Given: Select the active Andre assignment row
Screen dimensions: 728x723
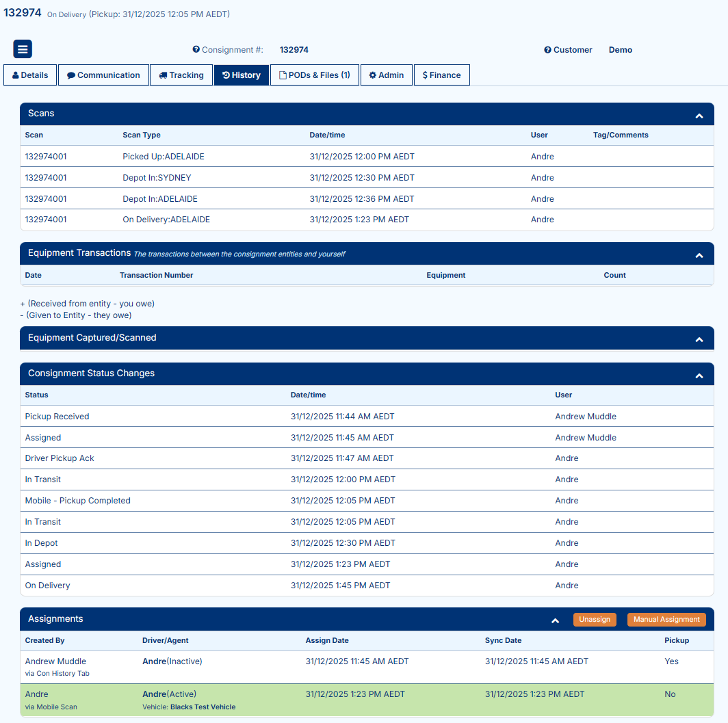Looking at the screenshot, I should [366, 700].
